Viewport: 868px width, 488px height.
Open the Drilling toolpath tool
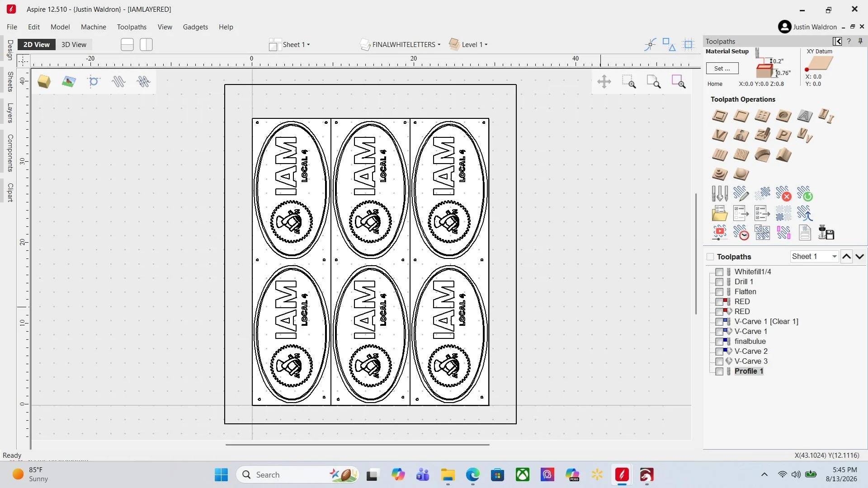pos(762,116)
